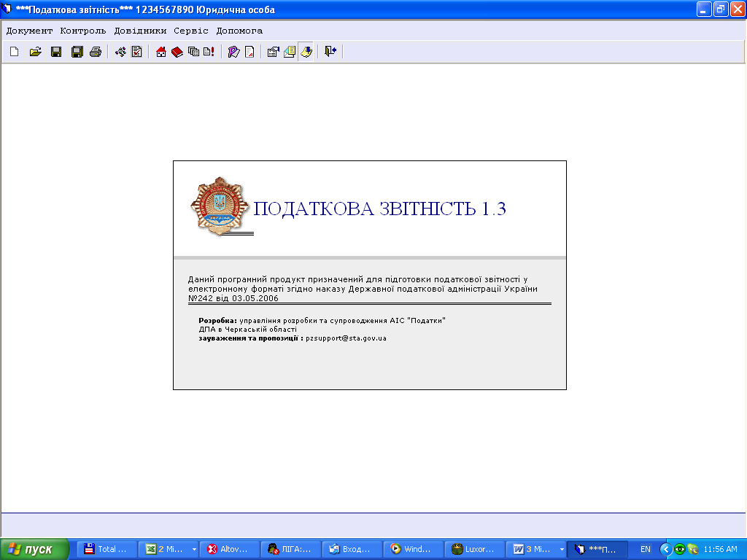
Task: Click the envelope with document icon
Action: click(x=289, y=52)
